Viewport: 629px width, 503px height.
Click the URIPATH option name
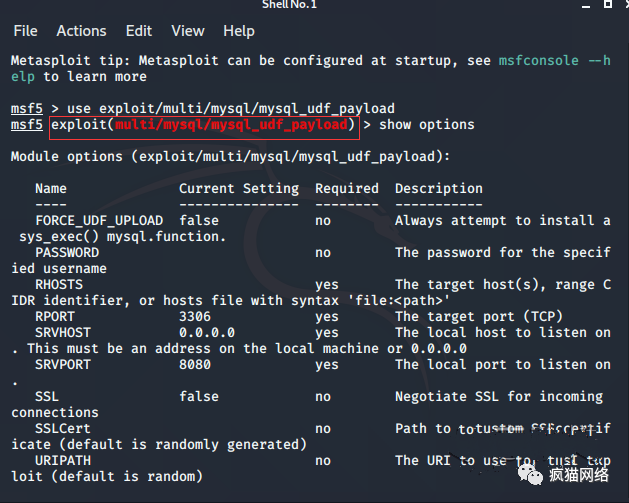coord(63,460)
